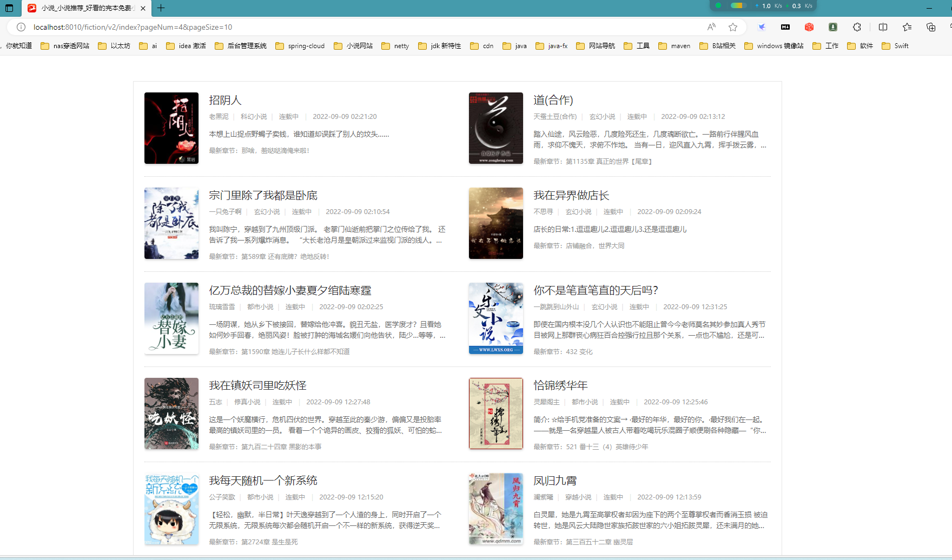
Task: Expand the jdk 新特性 bookmarks folder
Action: pyautogui.click(x=440, y=46)
